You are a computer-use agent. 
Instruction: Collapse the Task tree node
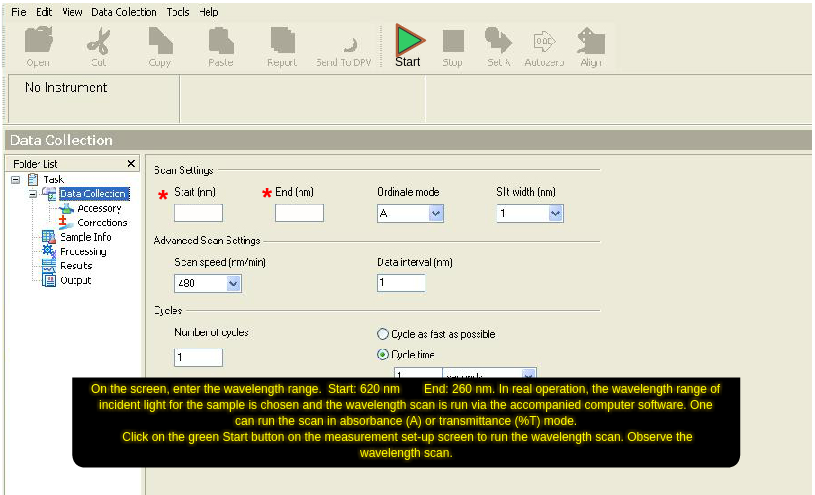[x=15, y=180]
